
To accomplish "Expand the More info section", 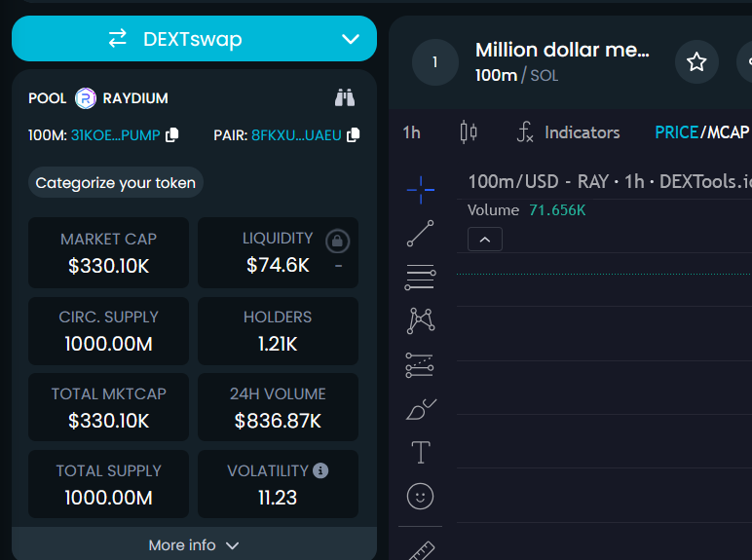I will click(194, 545).
